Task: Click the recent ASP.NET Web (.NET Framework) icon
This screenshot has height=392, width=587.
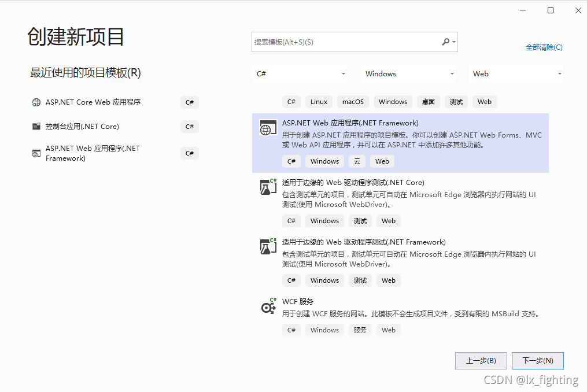Action: coord(36,154)
